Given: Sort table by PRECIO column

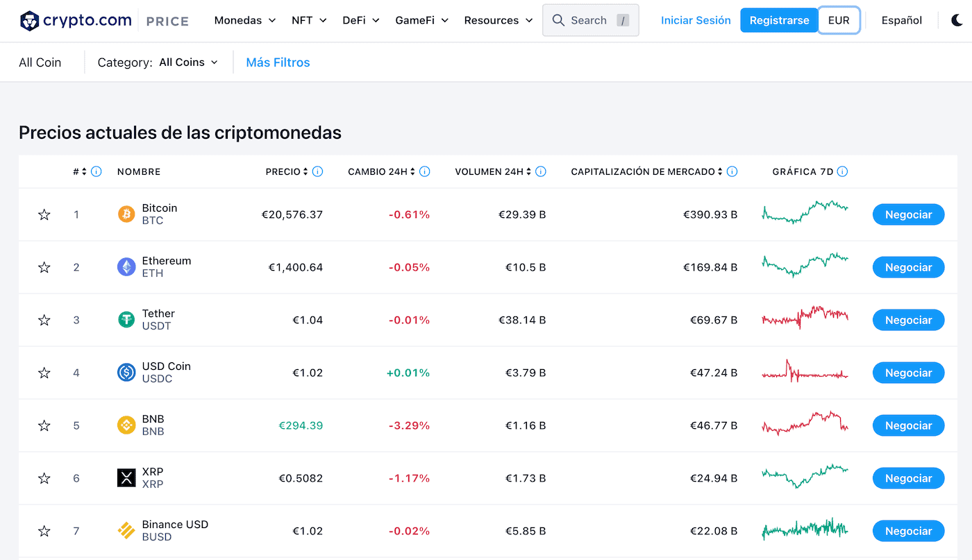Looking at the screenshot, I should pos(287,171).
